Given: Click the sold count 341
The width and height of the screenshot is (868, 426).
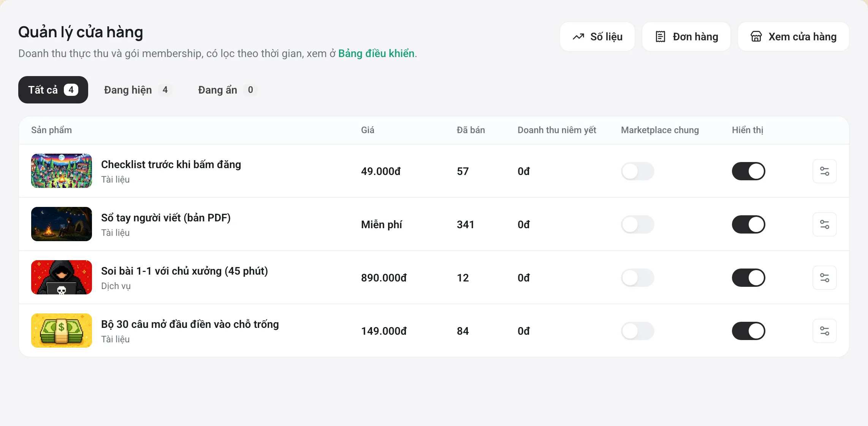Looking at the screenshot, I should pyautogui.click(x=466, y=224).
